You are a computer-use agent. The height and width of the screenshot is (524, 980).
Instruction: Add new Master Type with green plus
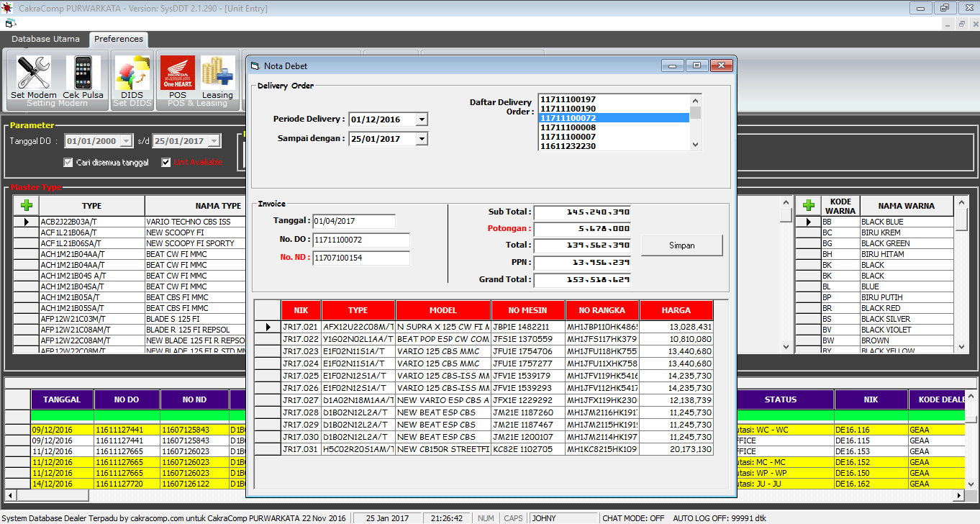pyautogui.click(x=27, y=206)
